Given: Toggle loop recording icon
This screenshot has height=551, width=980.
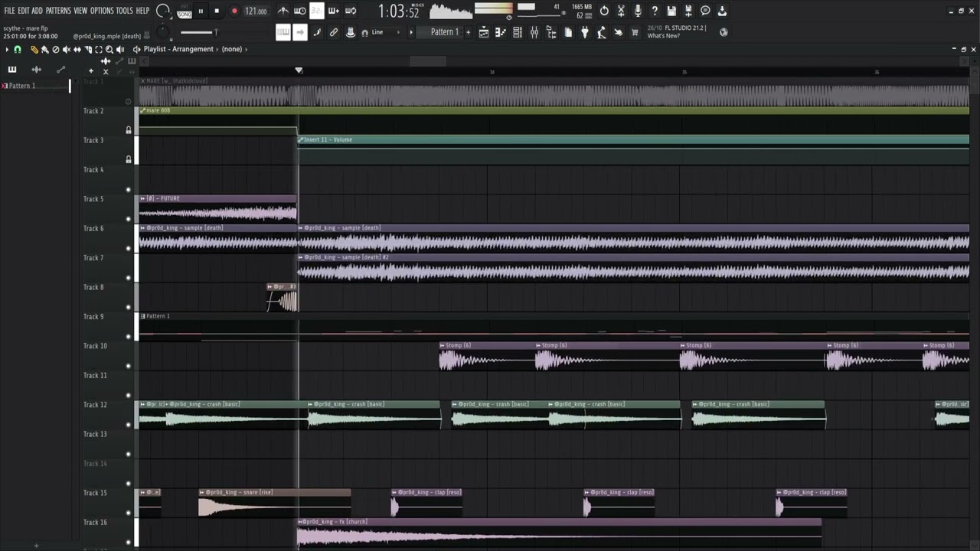Looking at the screenshot, I should pyautogui.click(x=351, y=11).
